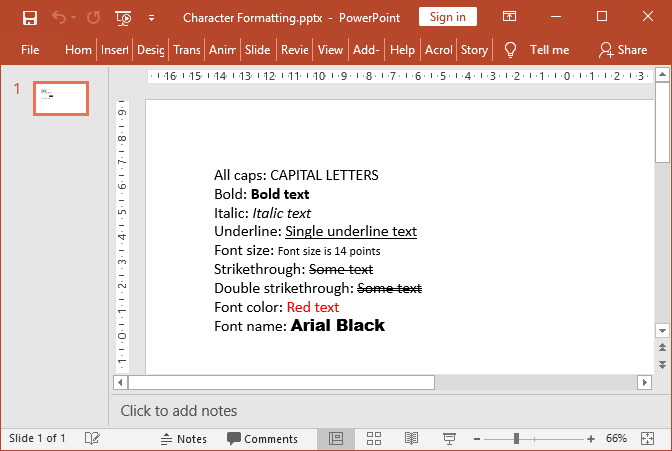The width and height of the screenshot is (672, 451).
Task: Click the zoom slider handle
Action: 516,439
